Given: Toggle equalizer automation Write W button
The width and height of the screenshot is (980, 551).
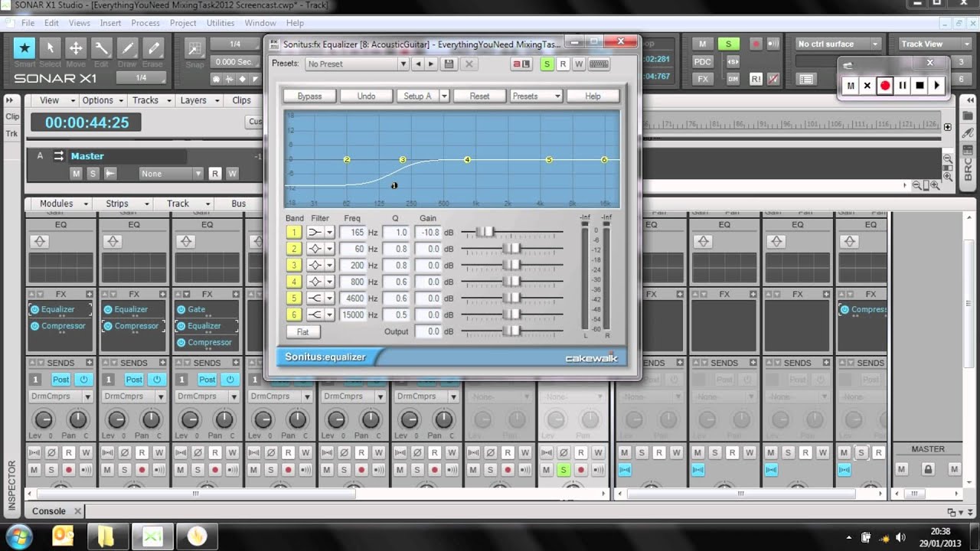Looking at the screenshot, I should click(579, 64).
